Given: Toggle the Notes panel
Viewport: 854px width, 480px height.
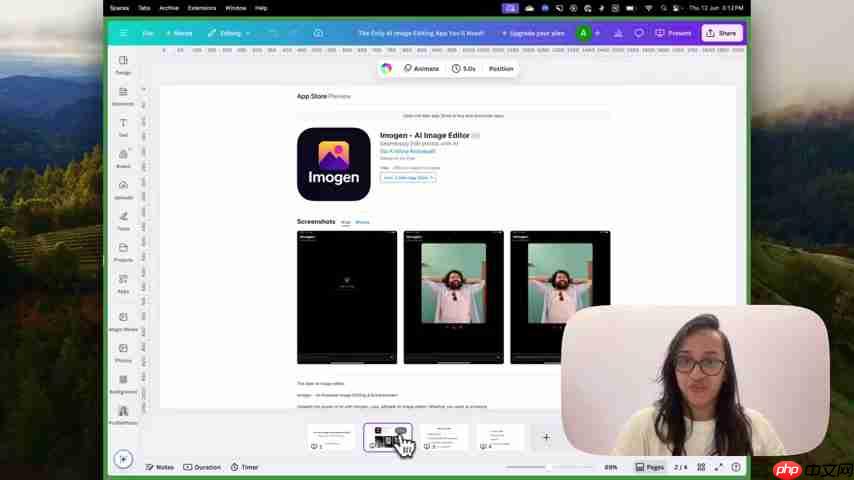Looking at the screenshot, I should [160, 467].
